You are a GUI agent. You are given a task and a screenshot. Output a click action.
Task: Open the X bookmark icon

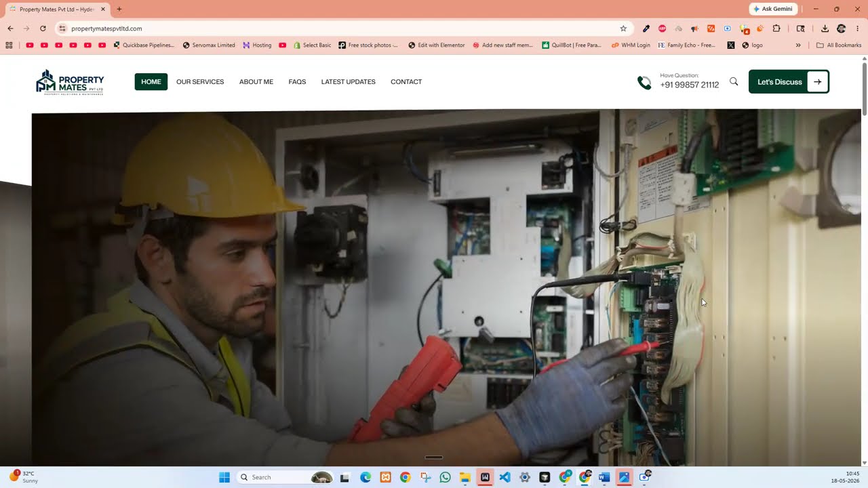coord(730,45)
